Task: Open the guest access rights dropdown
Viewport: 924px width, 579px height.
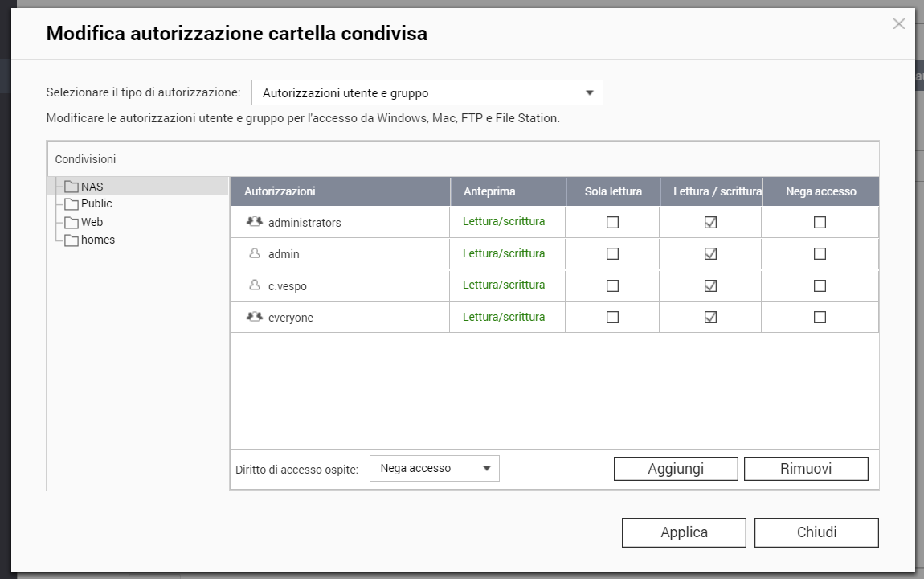Action: [x=434, y=468]
